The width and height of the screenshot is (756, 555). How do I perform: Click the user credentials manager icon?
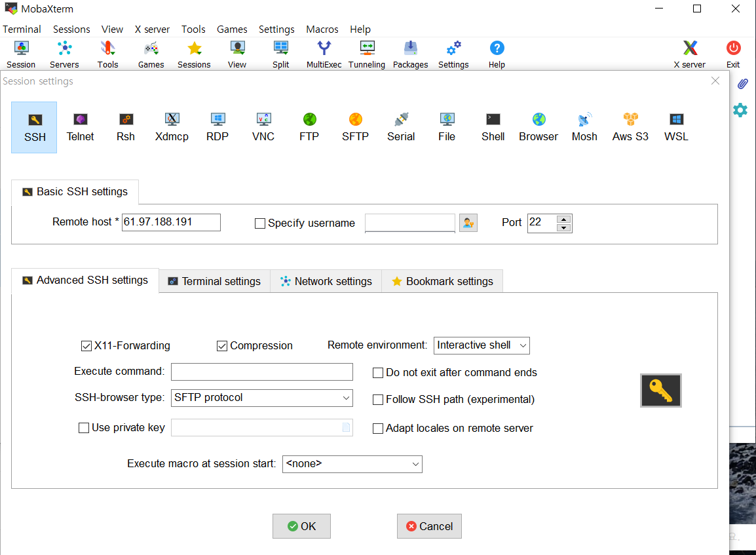pos(468,223)
